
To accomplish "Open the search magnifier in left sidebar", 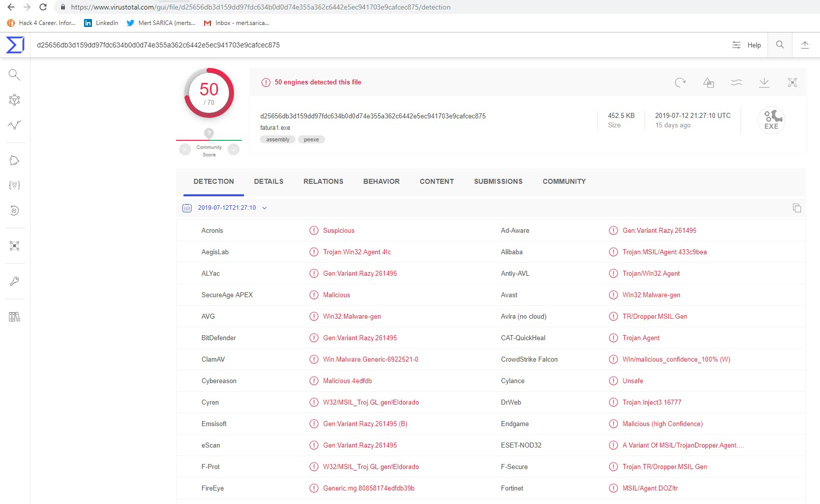I will click(14, 75).
